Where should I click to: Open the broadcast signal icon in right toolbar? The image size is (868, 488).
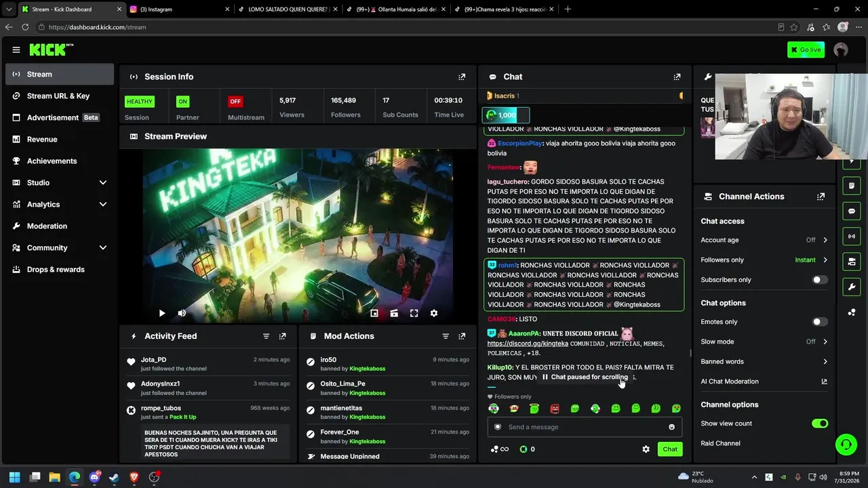pyautogui.click(x=852, y=237)
